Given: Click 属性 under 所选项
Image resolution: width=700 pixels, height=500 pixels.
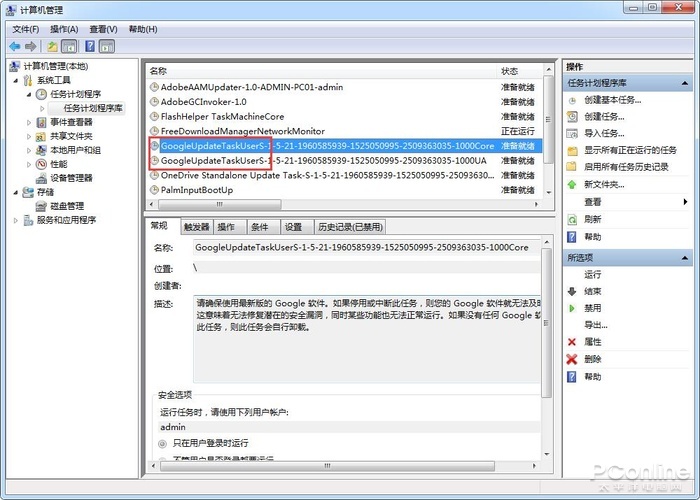Looking at the screenshot, I should 592,342.
